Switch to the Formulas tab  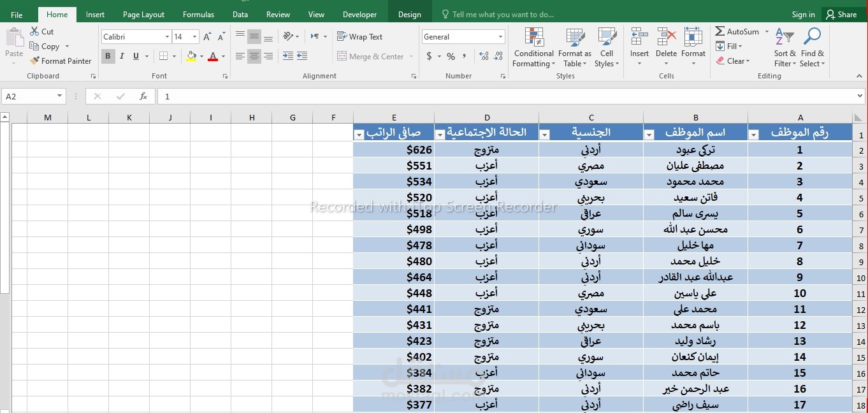[x=198, y=15]
